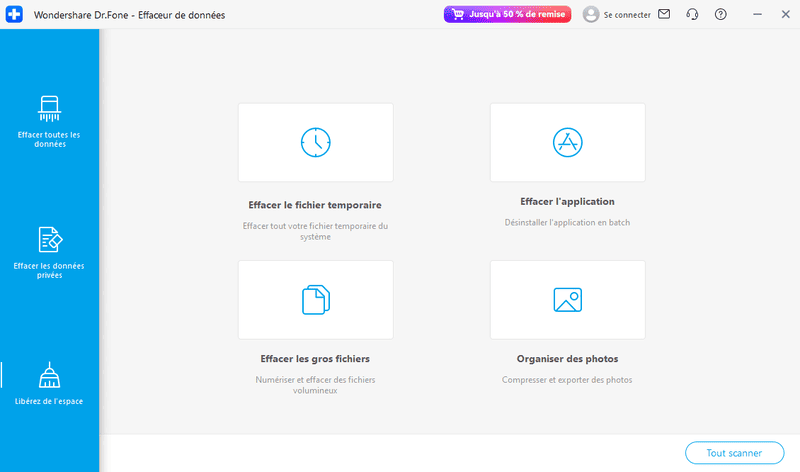Choose the Effacer le fichier temporaire title
800x472 pixels.
(x=315, y=205)
